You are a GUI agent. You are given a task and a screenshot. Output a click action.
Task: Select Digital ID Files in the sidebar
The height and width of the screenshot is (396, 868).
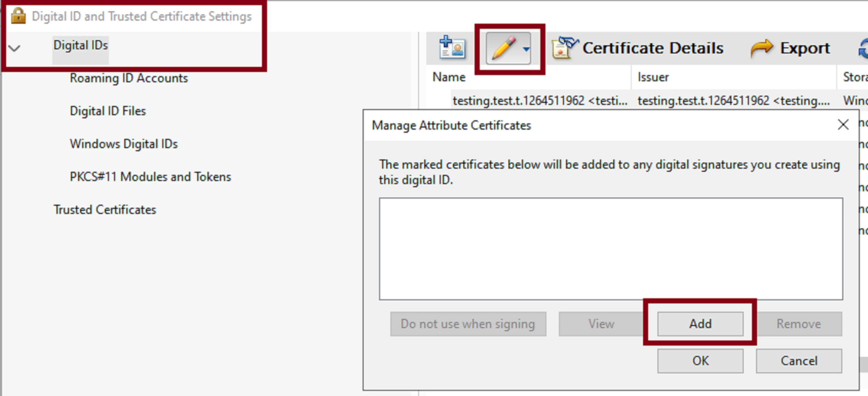point(108,111)
